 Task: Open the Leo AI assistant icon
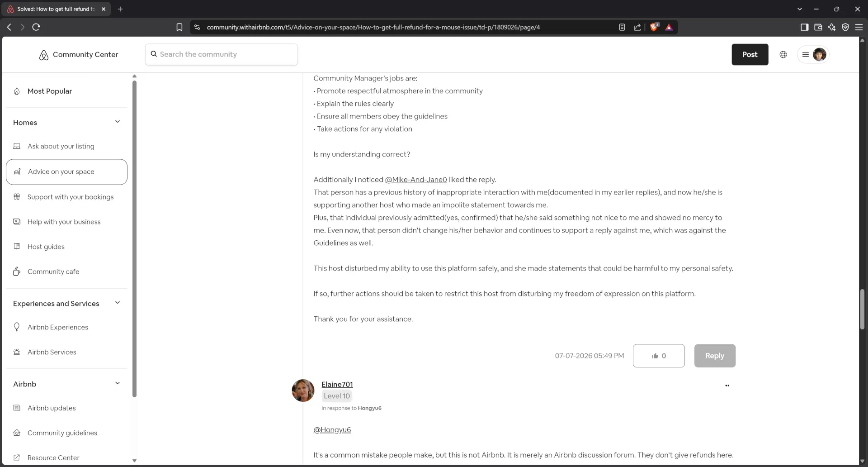[x=831, y=27]
